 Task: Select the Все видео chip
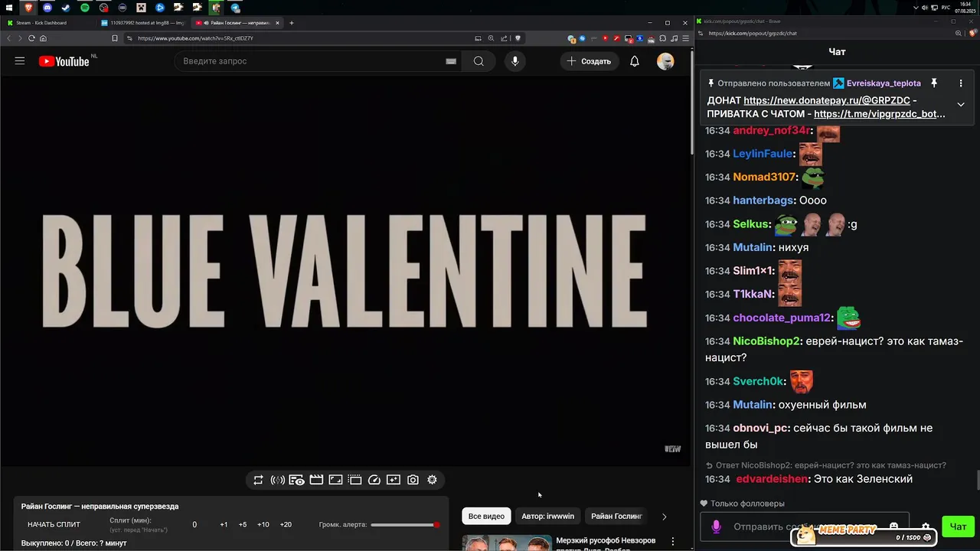click(x=486, y=516)
